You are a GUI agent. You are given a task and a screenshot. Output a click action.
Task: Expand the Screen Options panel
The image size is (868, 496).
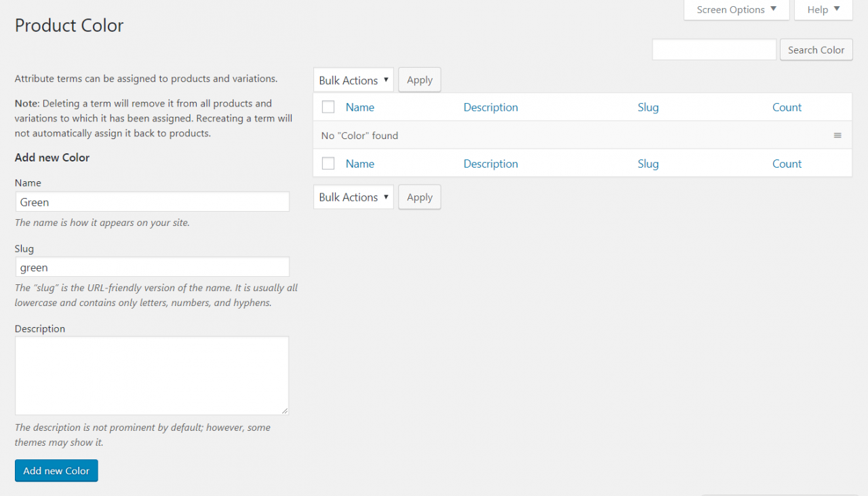pyautogui.click(x=736, y=9)
